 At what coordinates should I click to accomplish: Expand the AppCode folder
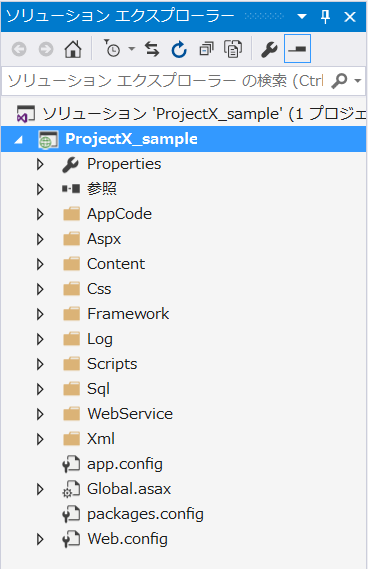40,214
